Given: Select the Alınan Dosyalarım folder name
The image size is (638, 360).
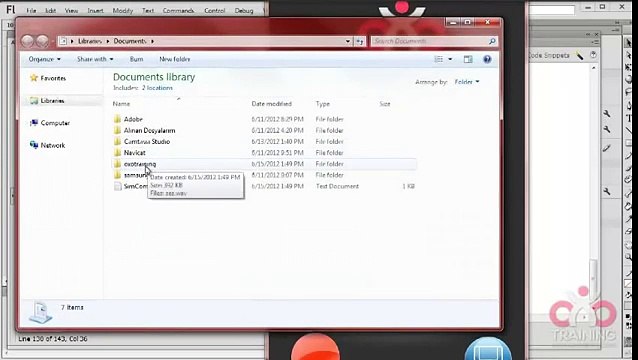Looking at the screenshot, I should pyautogui.click(x=149, y=131).
